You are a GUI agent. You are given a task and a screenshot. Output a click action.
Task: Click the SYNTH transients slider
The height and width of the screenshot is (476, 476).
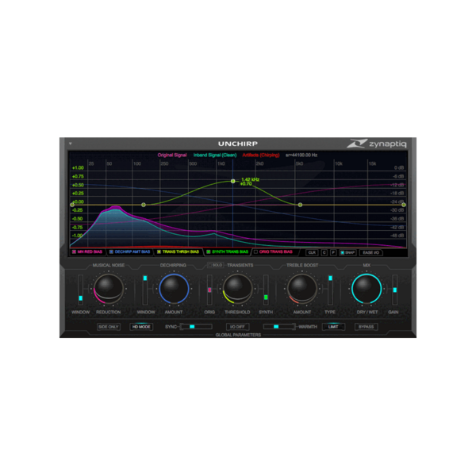(266, 290)
